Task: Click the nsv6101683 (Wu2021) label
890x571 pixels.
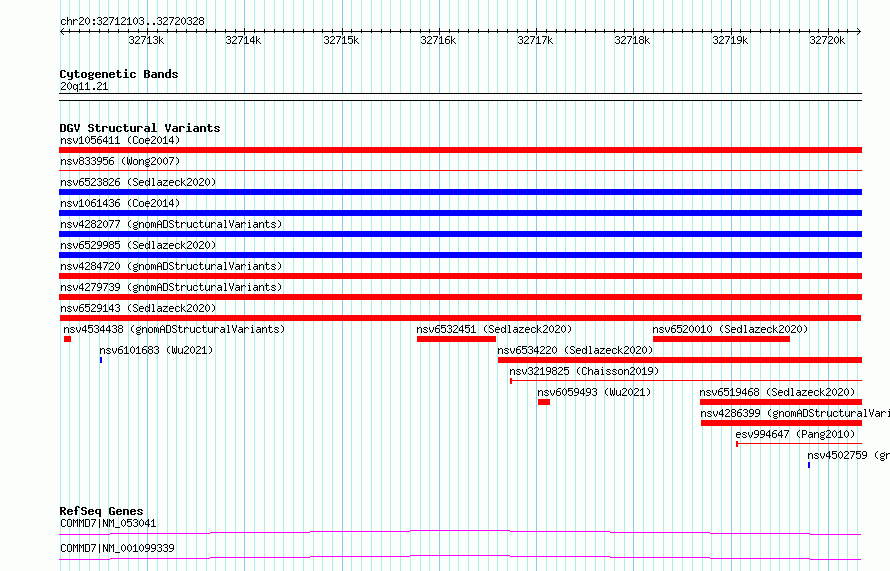Action: click(x=156, y=350)
